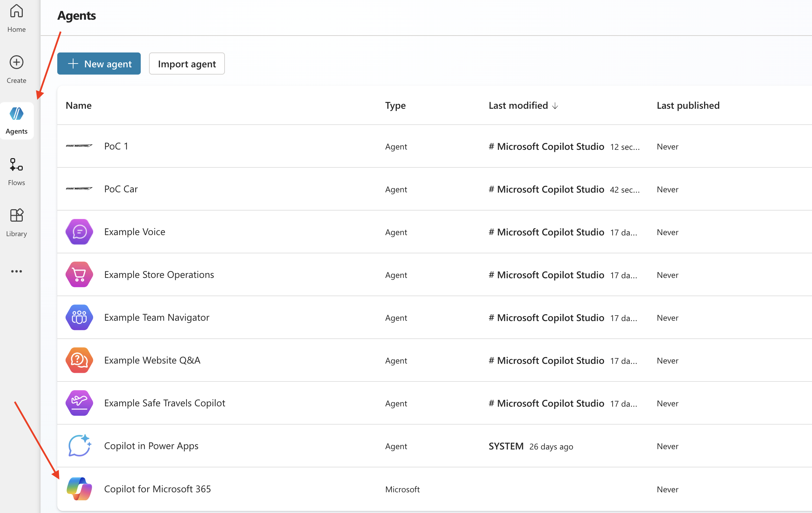Click the Example Team Navigator people icon
Screen dimensions: 812x513
[79, 317]
